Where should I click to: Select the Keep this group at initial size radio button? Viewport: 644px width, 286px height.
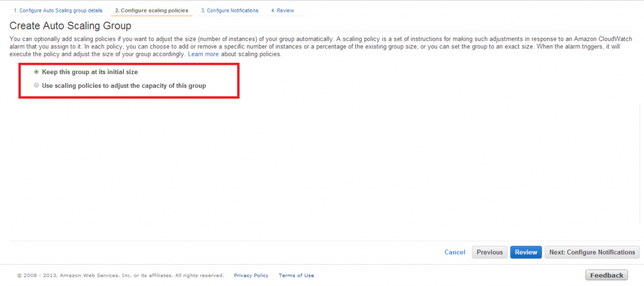click(36, 72)
